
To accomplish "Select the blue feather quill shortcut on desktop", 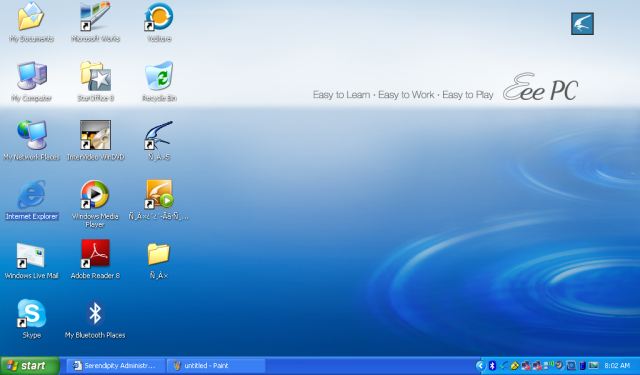I will tap(159, 140).
